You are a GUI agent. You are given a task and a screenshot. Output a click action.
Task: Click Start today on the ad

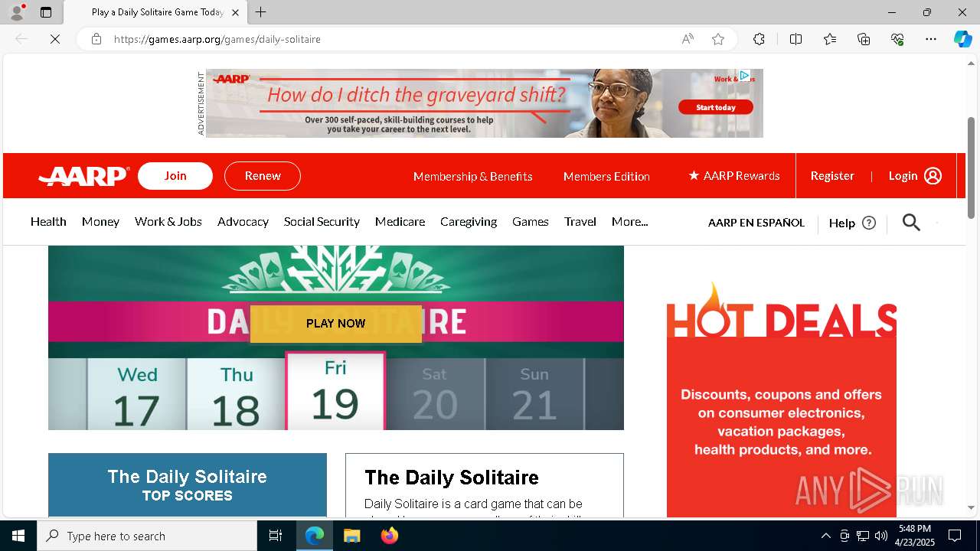[x=716, y=107]
